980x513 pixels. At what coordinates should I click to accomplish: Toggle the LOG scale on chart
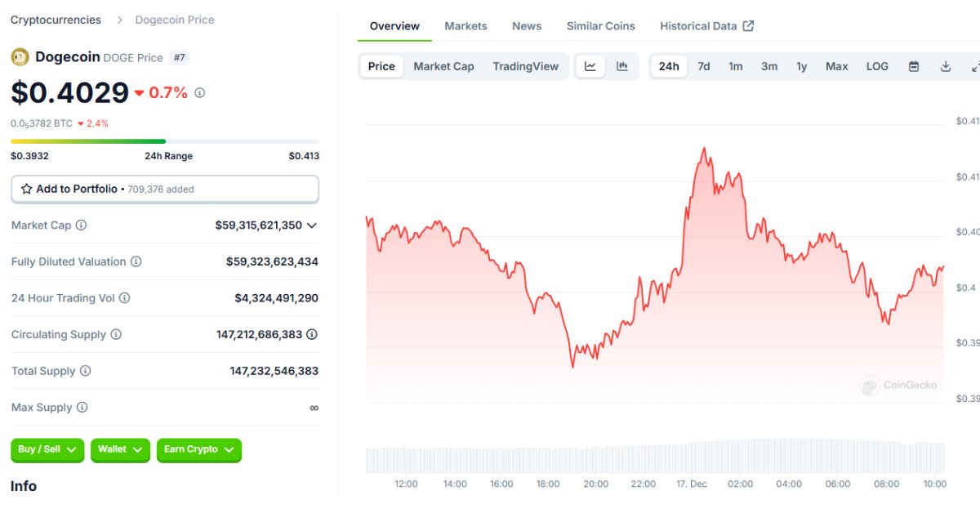point(877,66)
